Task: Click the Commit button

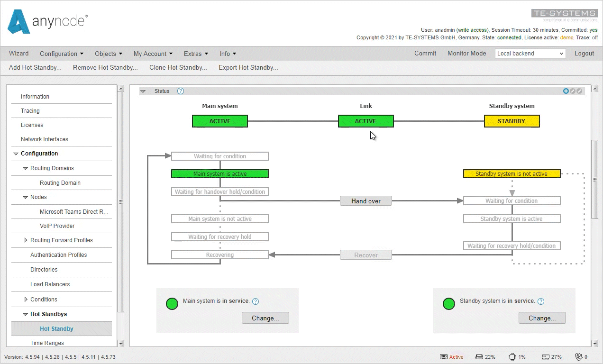Action: [425, 54]
